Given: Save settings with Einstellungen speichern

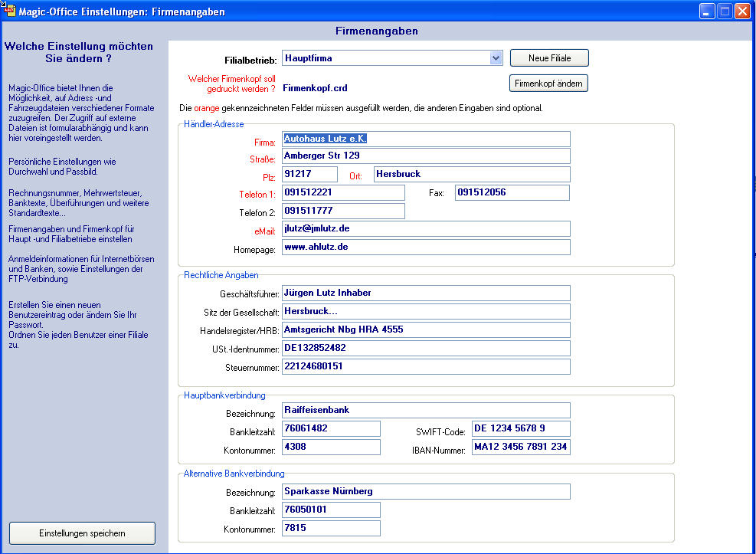Looking at the screenshot, I should point(83,533).
